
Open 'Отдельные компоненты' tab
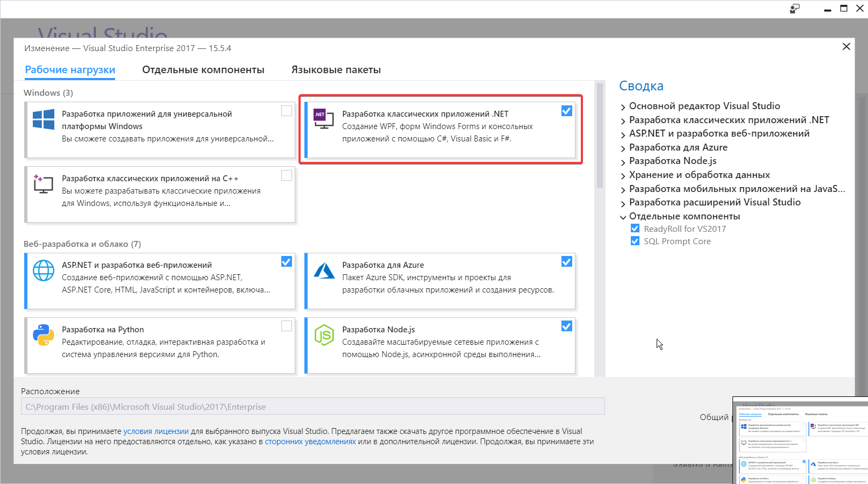pos(203,69)
